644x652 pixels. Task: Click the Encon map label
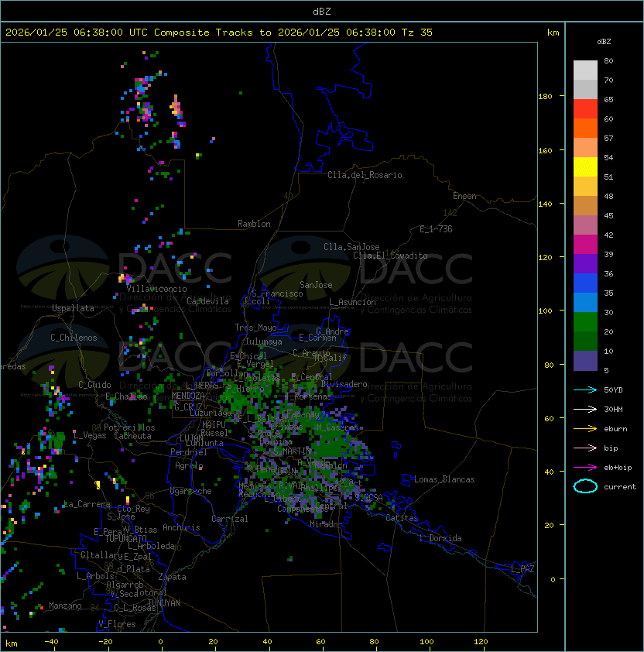coord(464,196)
